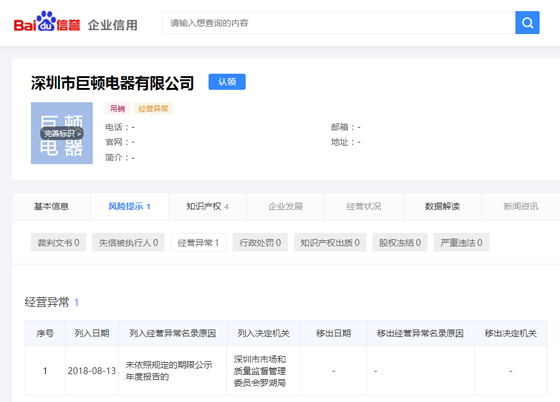560x402 pixels.
Task: Click the 企业信用 header text
Action: click(112, 25)
